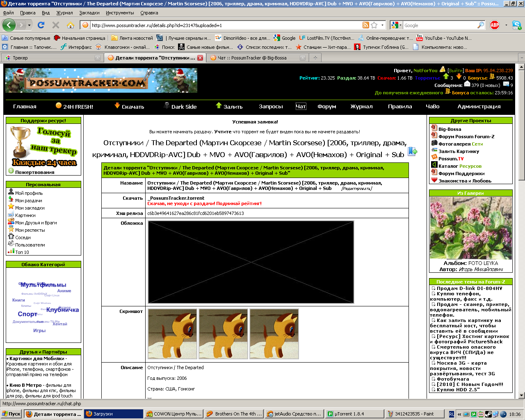
Task: Click the Пуск Start button
Action: (x=11, y=414)
